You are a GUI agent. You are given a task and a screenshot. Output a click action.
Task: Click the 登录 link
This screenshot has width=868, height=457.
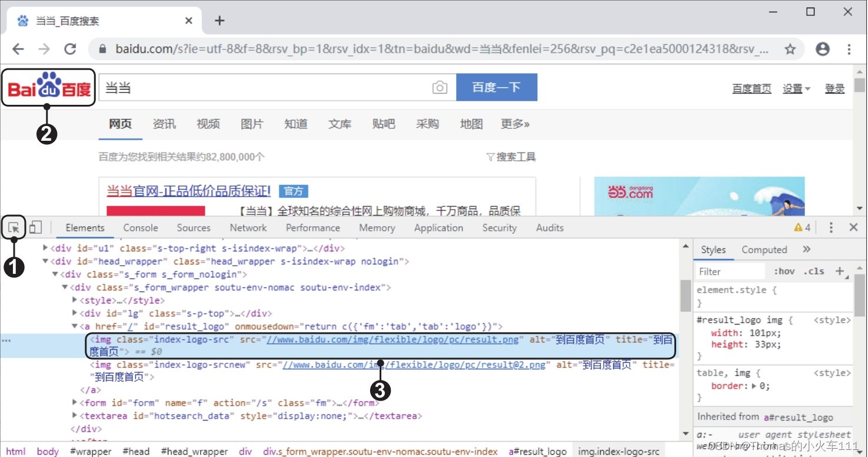(x=834, y=89)
